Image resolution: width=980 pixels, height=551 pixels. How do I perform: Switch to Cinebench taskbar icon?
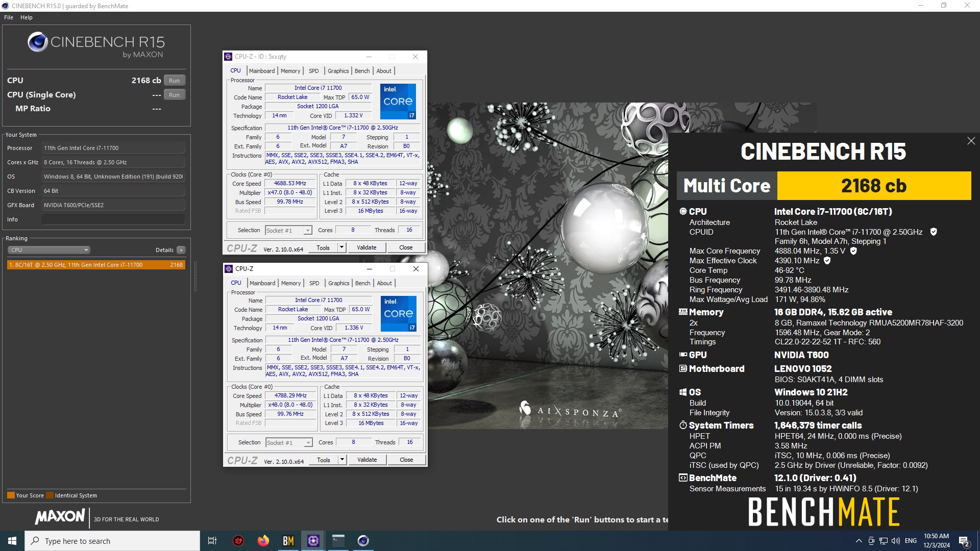click(x=363, y=541)
